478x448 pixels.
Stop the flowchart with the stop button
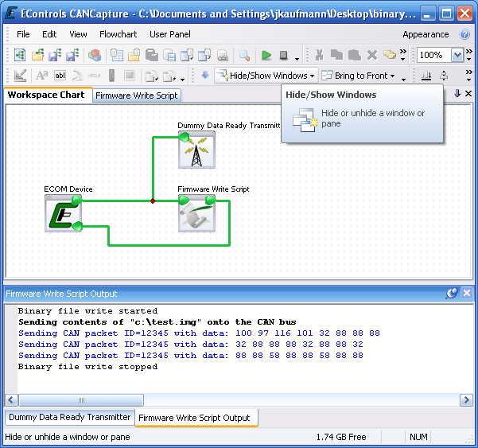tap(283, 55)
